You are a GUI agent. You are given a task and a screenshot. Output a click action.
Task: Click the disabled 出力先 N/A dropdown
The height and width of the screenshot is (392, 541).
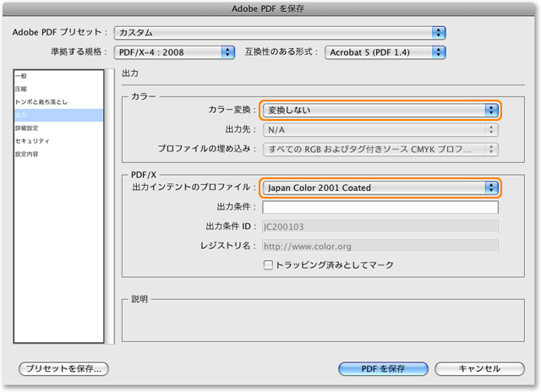(x=380, y=130)
